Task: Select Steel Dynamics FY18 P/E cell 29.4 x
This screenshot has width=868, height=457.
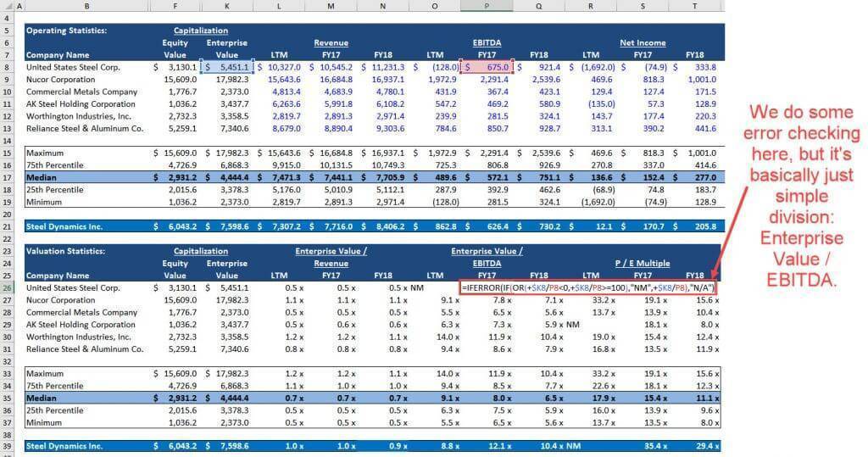Action: 695,446
